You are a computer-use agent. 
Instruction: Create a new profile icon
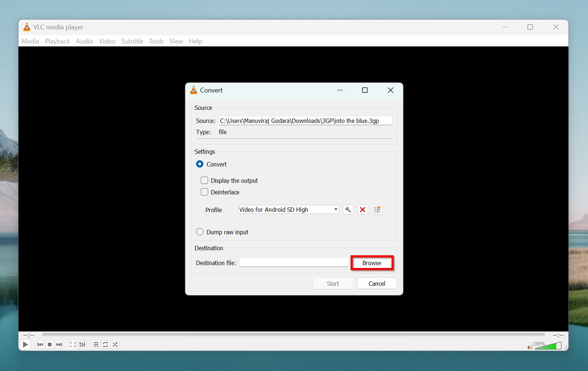(x=377, y=210)
